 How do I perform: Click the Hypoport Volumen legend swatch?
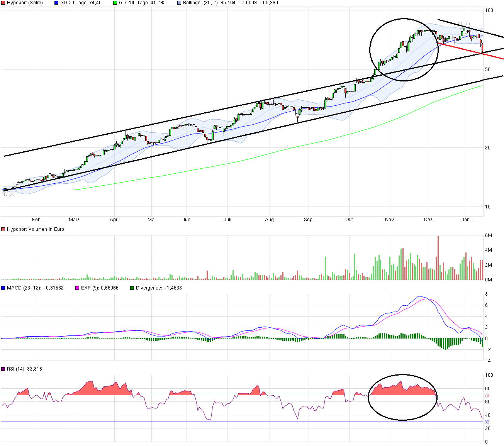point(3,229)
